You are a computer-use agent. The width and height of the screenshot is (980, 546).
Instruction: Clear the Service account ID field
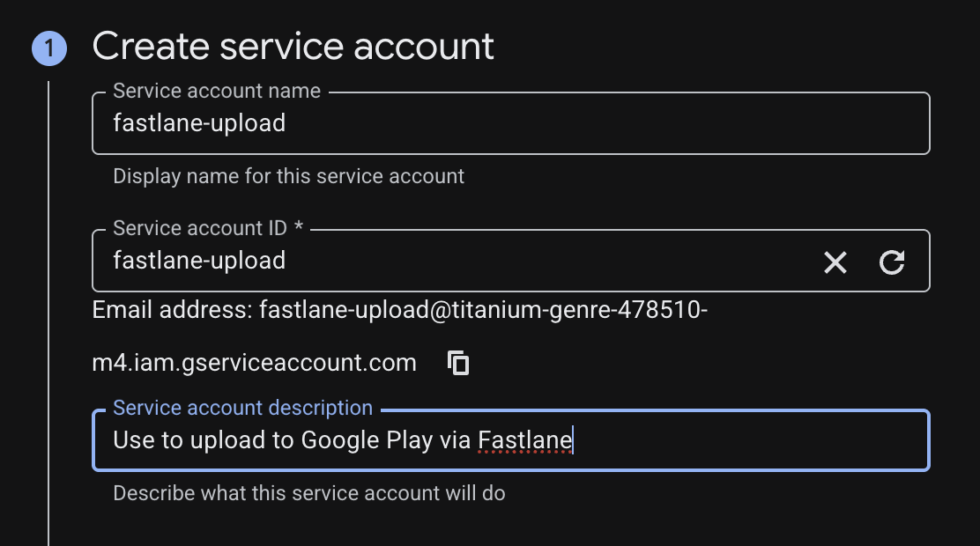pyautogui.click(x=835, y=262)
